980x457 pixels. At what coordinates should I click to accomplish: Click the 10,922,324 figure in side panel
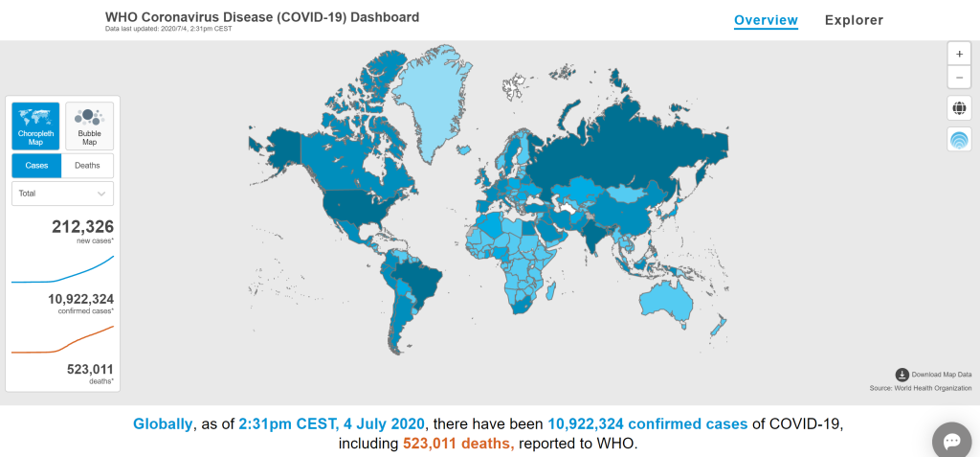[80, 299]
